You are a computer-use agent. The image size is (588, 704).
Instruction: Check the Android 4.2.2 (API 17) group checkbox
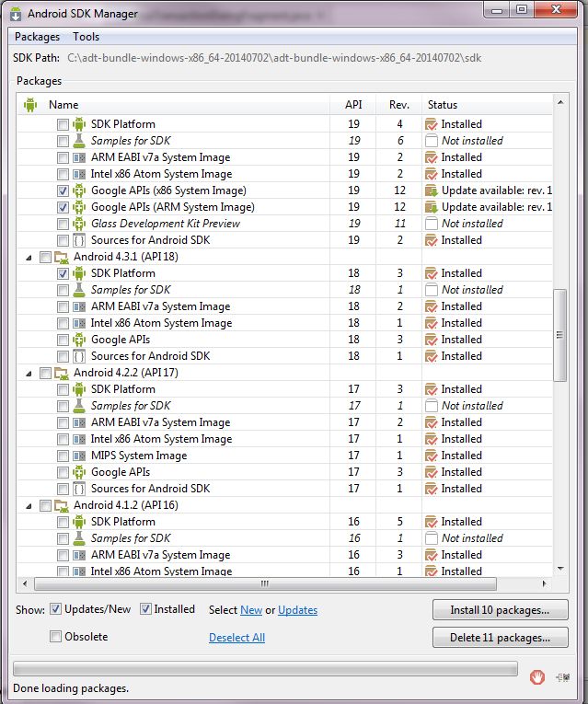(45, 373)
